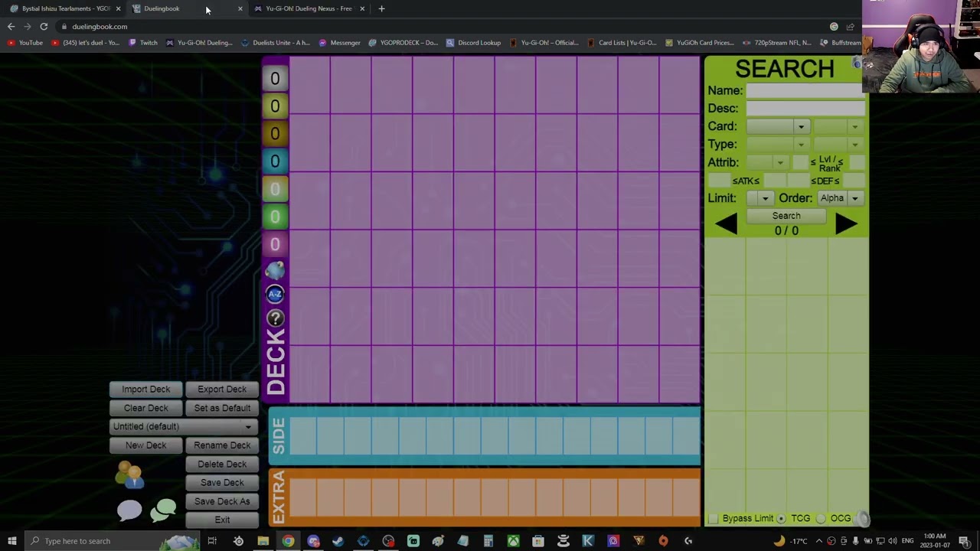Click the Import Deck button
Screen dimensions: 980x551
tap(145, 390)
